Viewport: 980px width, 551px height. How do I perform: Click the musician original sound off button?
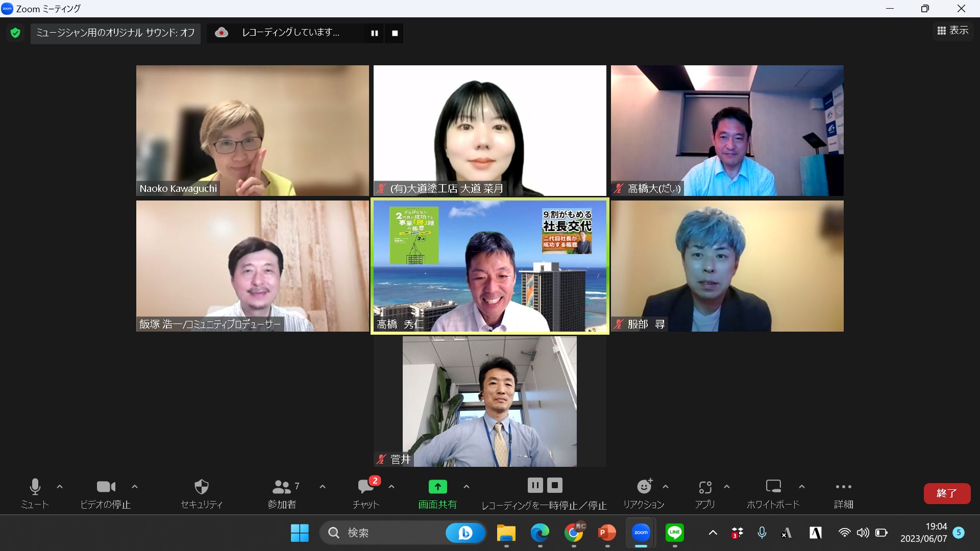pyautogui.click(x=115, y=33)
